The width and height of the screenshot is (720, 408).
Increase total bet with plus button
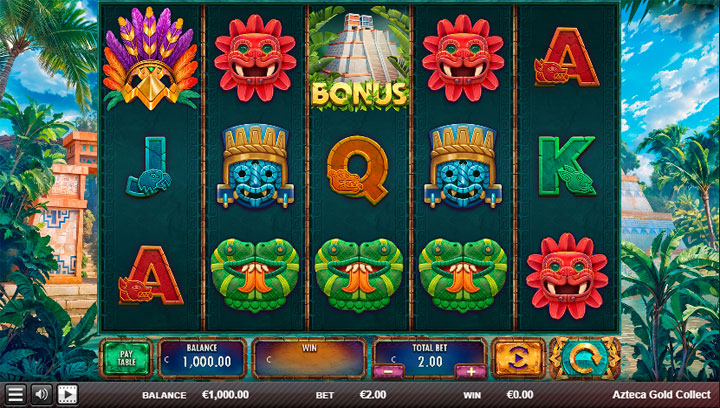pyautogui.click(x=471, y=371)
